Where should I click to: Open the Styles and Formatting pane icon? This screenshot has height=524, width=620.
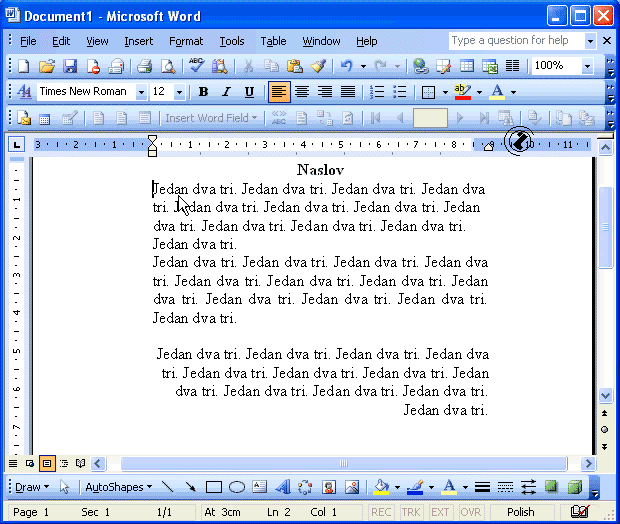24,92
